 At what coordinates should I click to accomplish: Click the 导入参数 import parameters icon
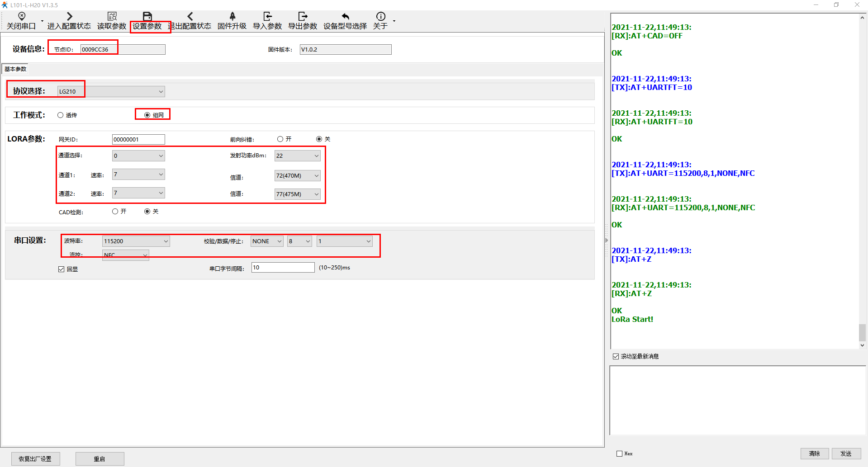pos(267,17)
